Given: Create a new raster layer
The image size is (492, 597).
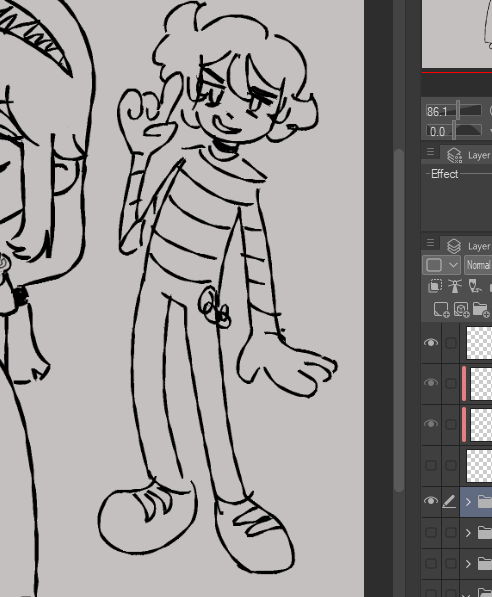Looking at the screenshot, I should [442, 310].
